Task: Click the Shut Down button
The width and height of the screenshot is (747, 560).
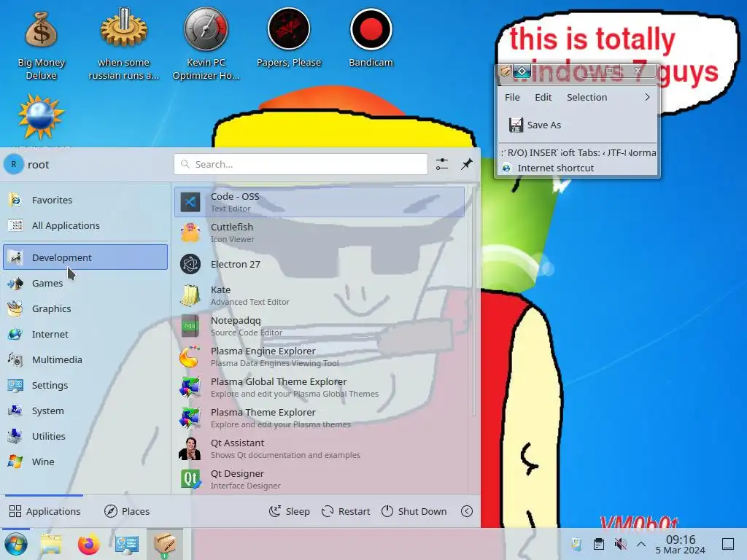Action: (x=414, y=511)
